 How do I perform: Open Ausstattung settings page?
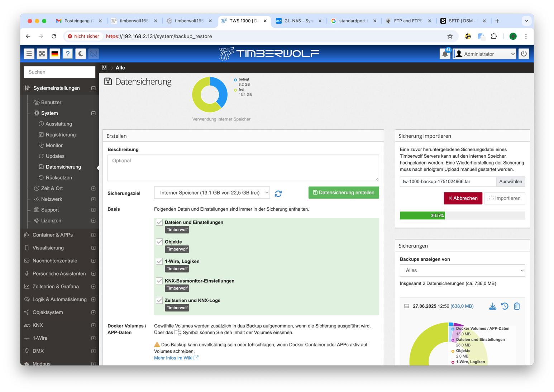point(59,124)
